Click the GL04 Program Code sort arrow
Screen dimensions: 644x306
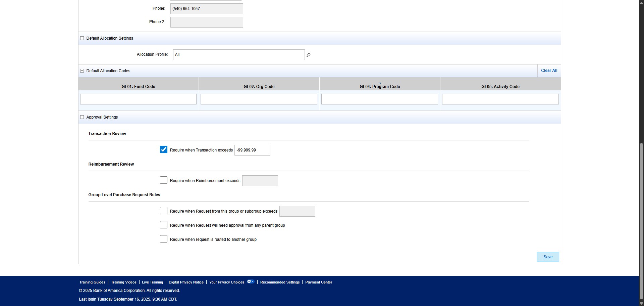coord(380,83)
